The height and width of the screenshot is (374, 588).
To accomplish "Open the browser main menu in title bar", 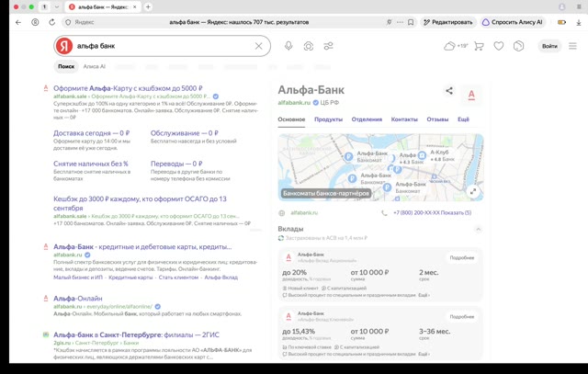I will coord(580,6).
